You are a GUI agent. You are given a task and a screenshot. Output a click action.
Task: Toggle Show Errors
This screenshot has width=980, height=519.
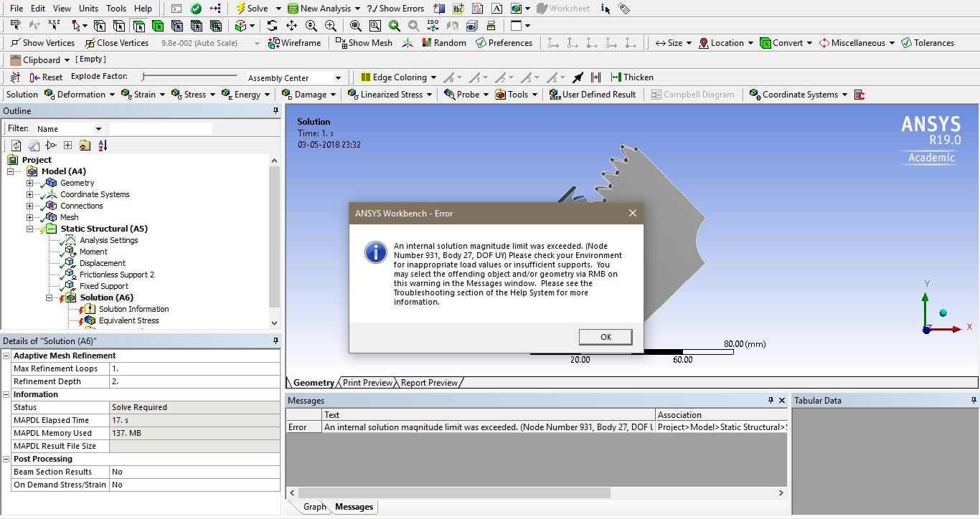click(395, 9)
